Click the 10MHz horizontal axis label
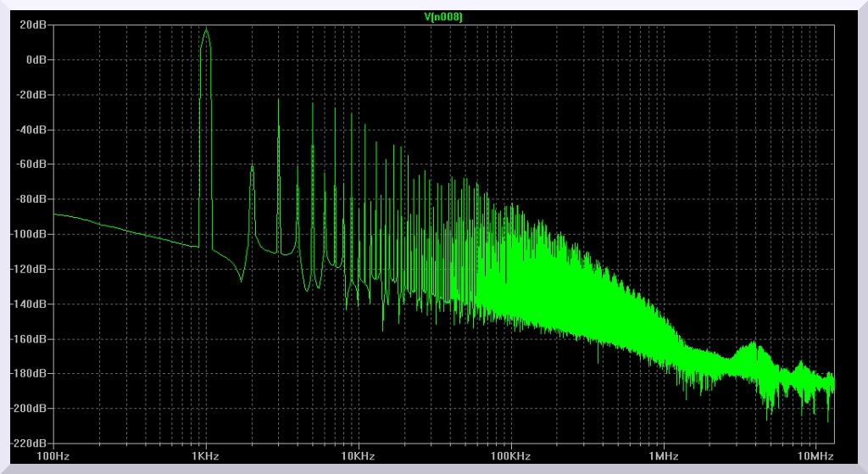Viewport: 868px width, 474px height. coord(815,456)
